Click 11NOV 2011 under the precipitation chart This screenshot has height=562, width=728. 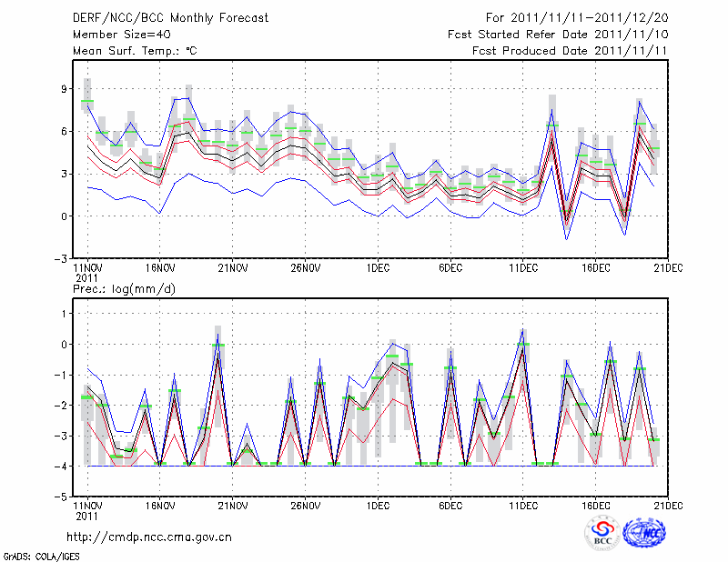(x=87, y=510)
